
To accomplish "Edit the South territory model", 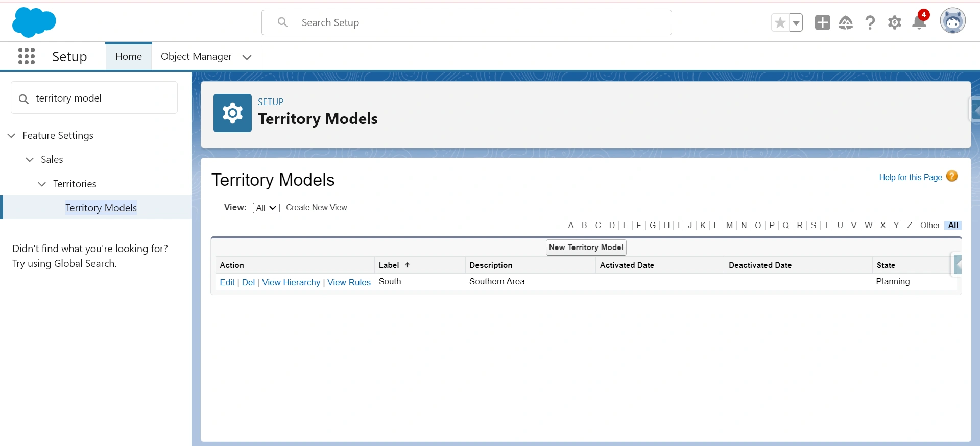I will (227, 282).
